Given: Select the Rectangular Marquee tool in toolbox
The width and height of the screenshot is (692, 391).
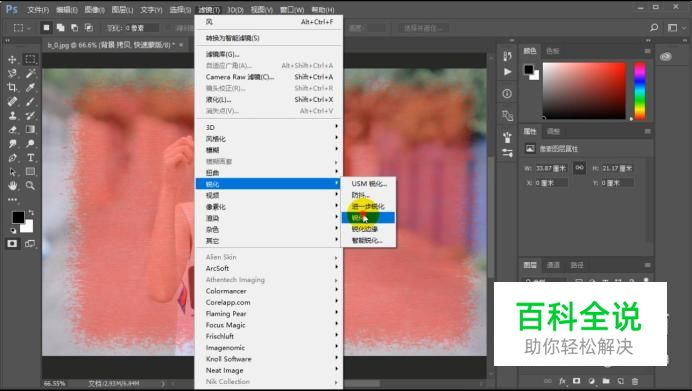Looking at the screenshot, I should tap(30, 59).
